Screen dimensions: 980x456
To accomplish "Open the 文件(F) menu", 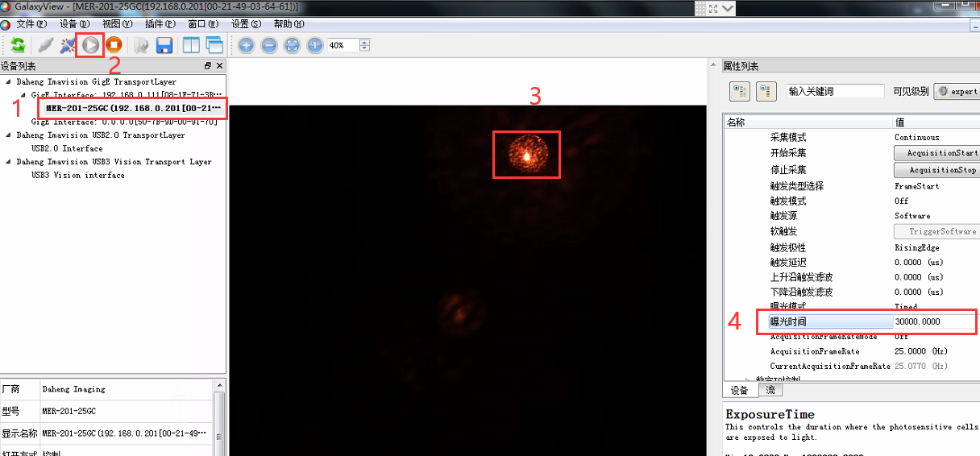I will pos(31,24).
